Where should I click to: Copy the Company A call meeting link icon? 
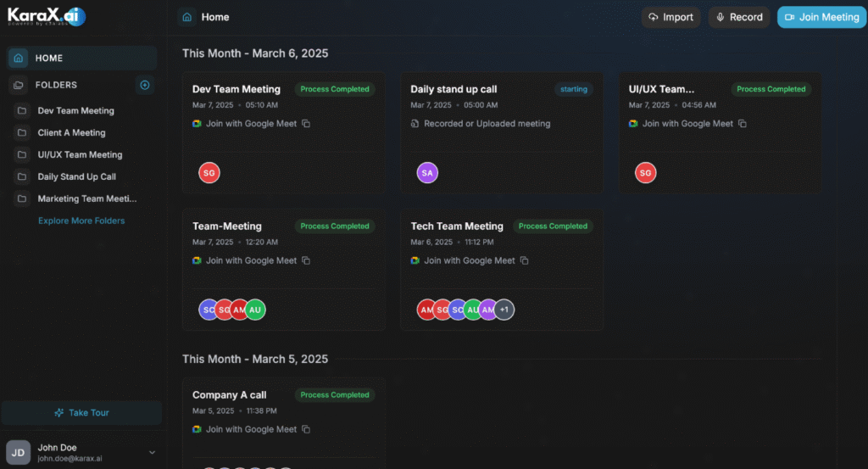click(x=307, y=430)
